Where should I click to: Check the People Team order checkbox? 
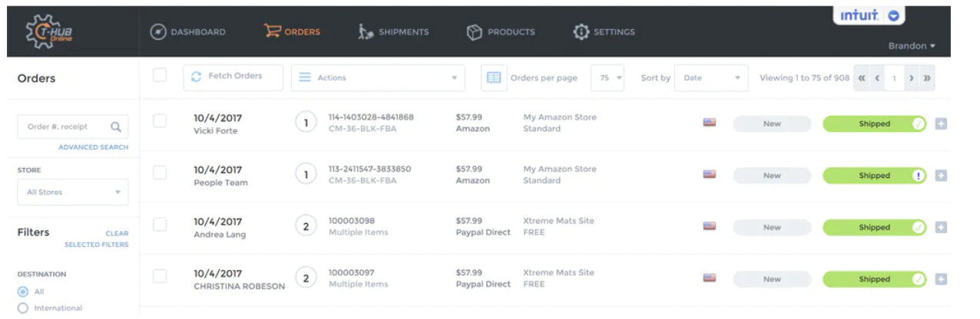160,173
